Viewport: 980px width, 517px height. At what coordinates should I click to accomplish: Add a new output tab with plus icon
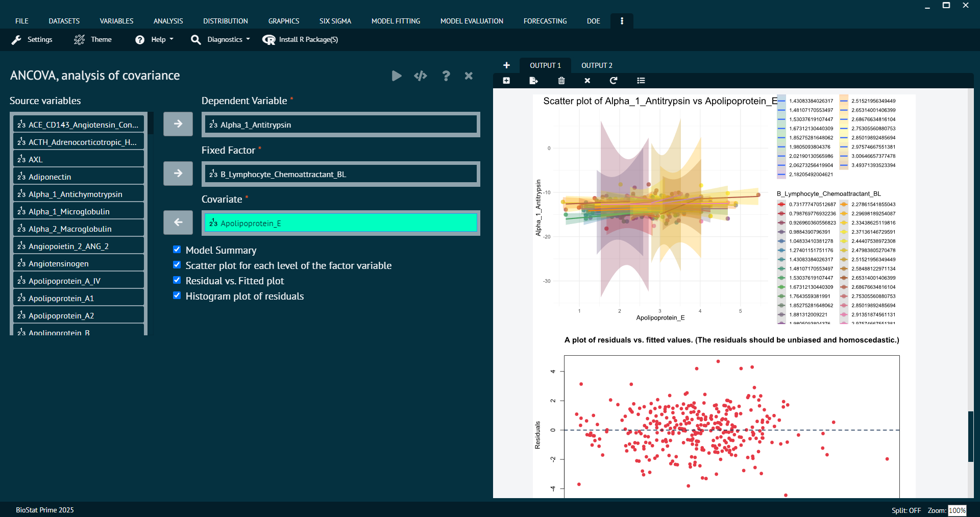coord(506,65)
